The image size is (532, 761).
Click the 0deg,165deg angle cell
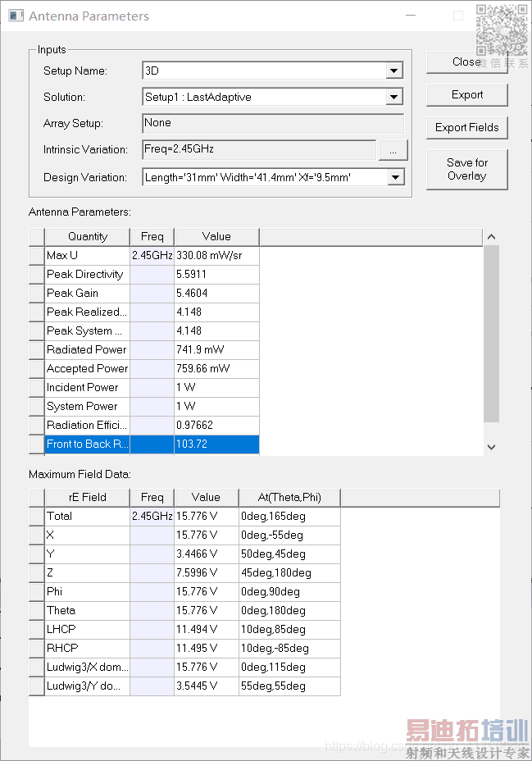click(289, 517)
